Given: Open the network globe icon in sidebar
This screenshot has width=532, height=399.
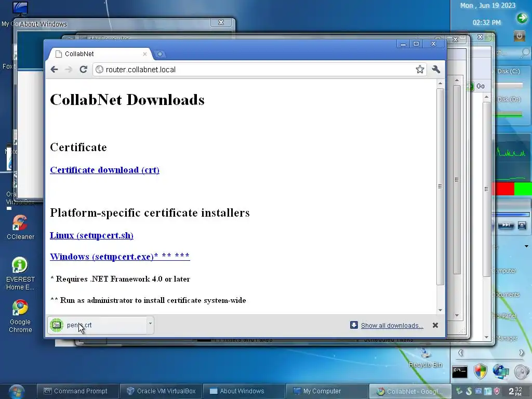Looking at the screenshot, I should pos(501,371).
